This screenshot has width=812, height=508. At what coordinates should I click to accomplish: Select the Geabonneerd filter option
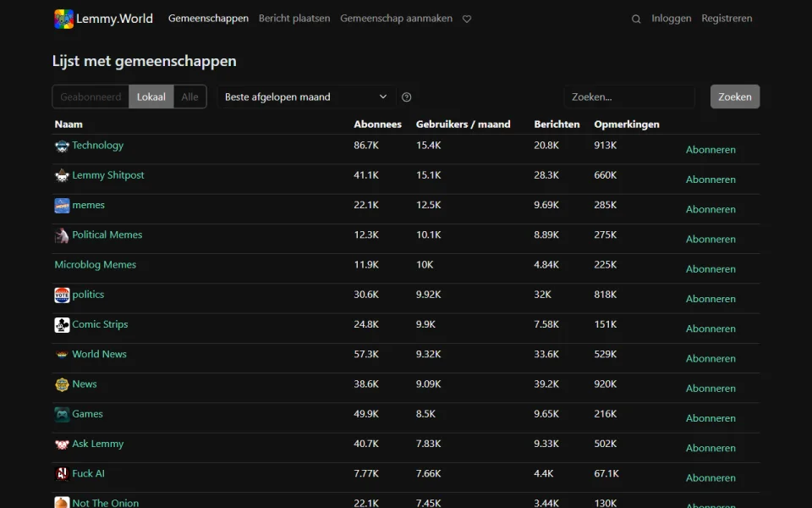tap(91, 97)
